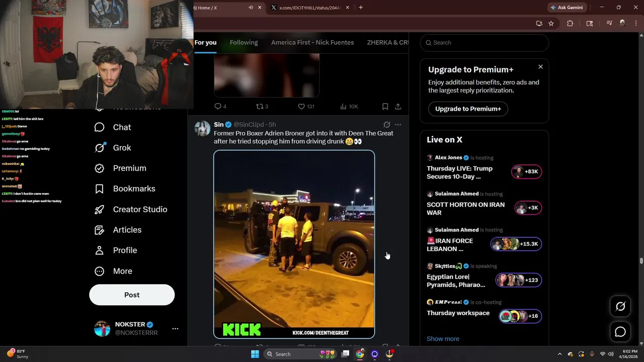This screenshot has height=362, width=644.
Task: Switch to the For you tab
Action: point(205,43)
